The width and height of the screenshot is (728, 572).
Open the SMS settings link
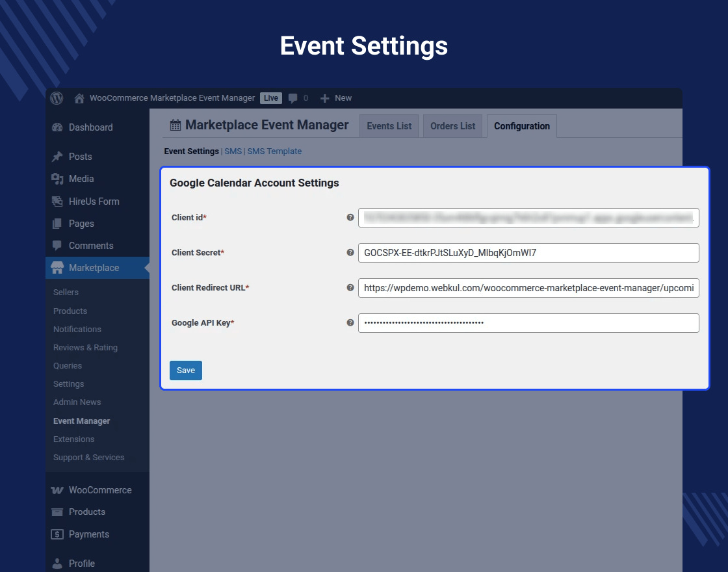(233, 151)
